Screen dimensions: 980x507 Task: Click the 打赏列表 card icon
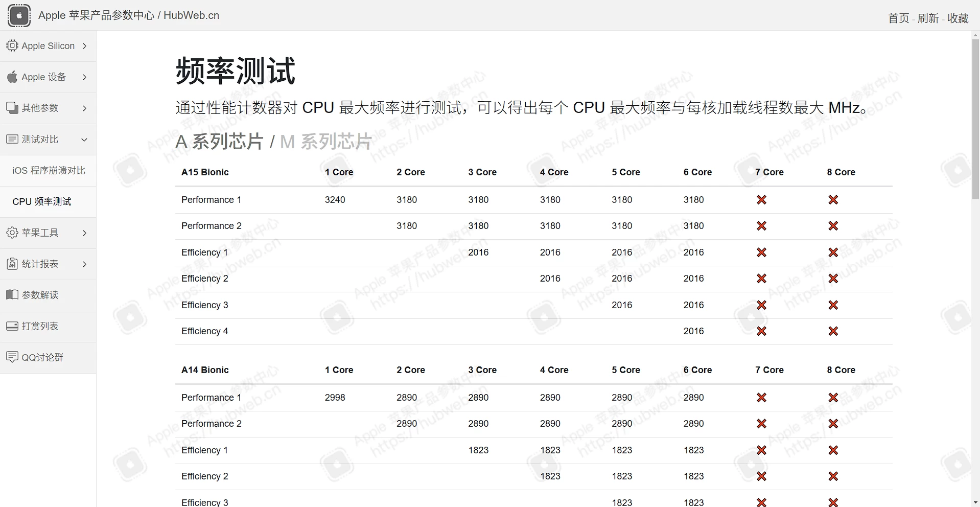(12, 326)
